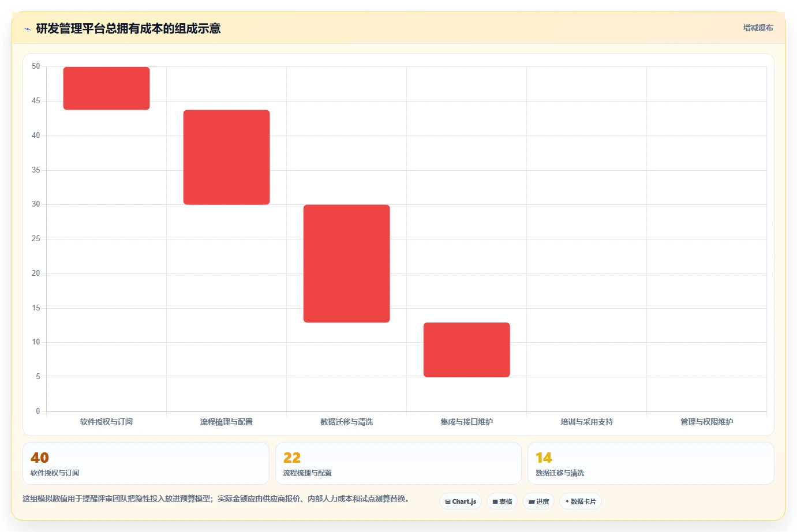This screenshot has width=797, height=532.
Task: Click the y-axis value 45
Action: coord(36,101)
